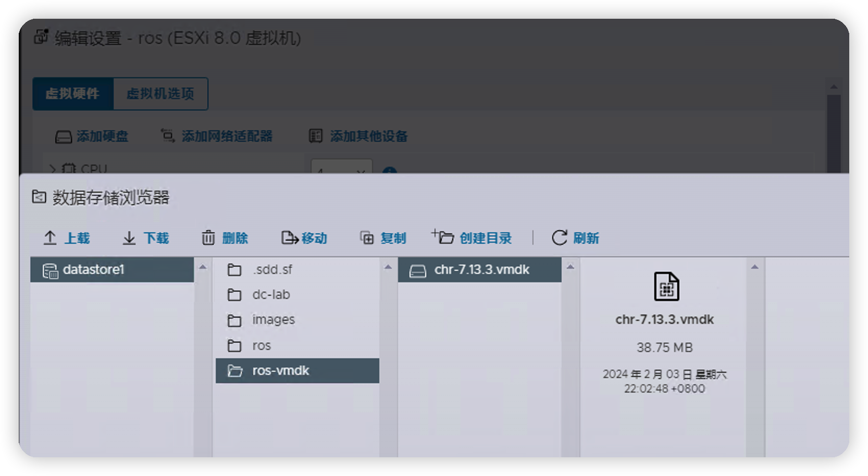868x476 pixels.
Task: Switch to the 虚拟硬件 tab
Action: (x=73, y=94)
